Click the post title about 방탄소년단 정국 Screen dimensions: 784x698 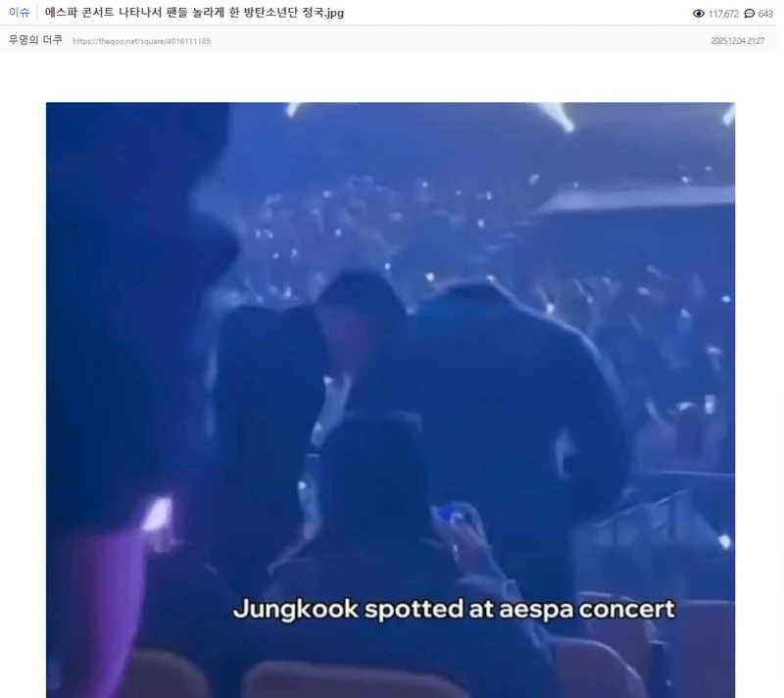(194, 13)
